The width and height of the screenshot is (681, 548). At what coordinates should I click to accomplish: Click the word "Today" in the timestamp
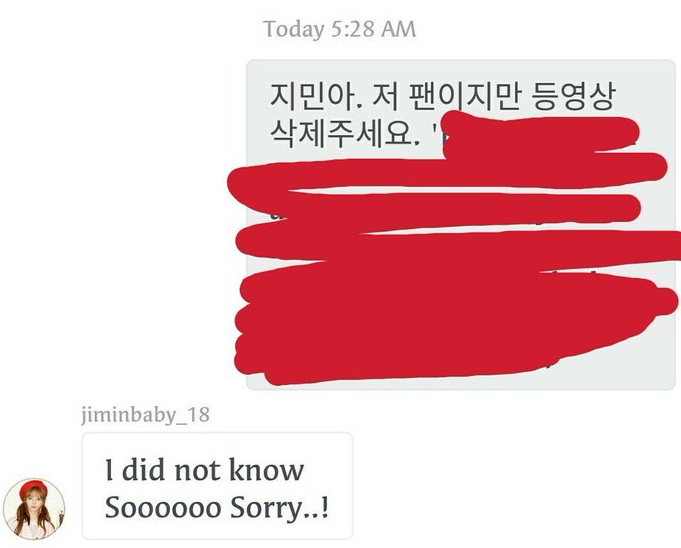294,29
